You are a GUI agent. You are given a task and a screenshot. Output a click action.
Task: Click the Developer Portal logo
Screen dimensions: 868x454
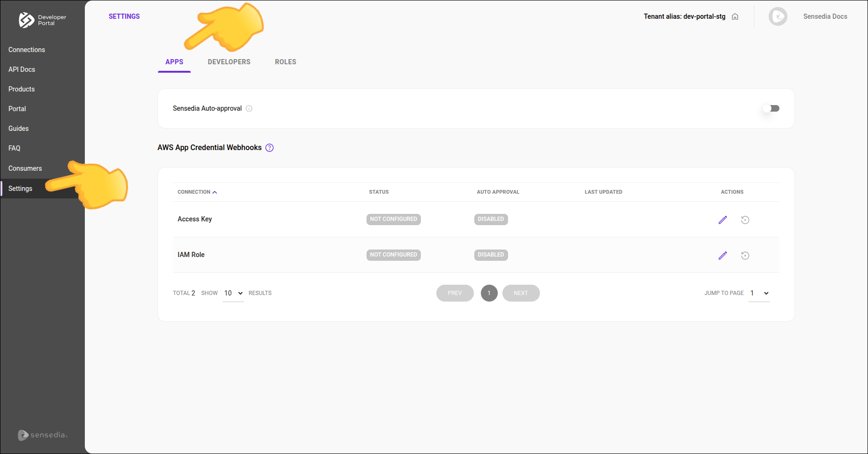point(42,20)
